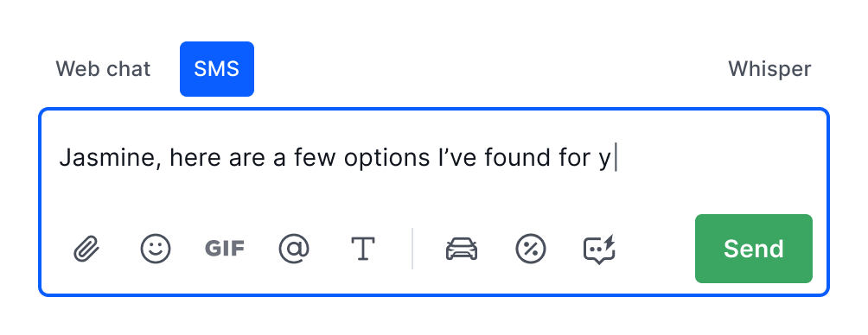This screenshot has width=868, height=335.
Task: Switch to the Web chat tab
Action: click(x=103, y=69)
